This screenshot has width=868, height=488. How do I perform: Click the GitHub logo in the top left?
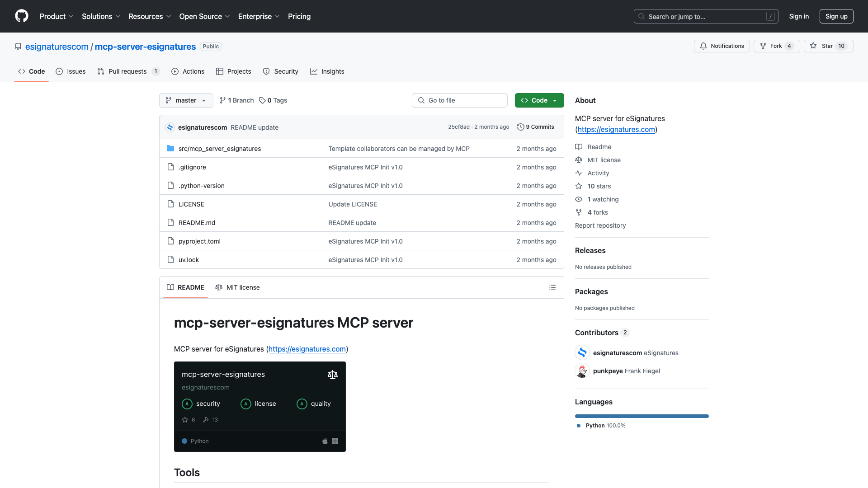pyautogui.click(x=22, y=16)
